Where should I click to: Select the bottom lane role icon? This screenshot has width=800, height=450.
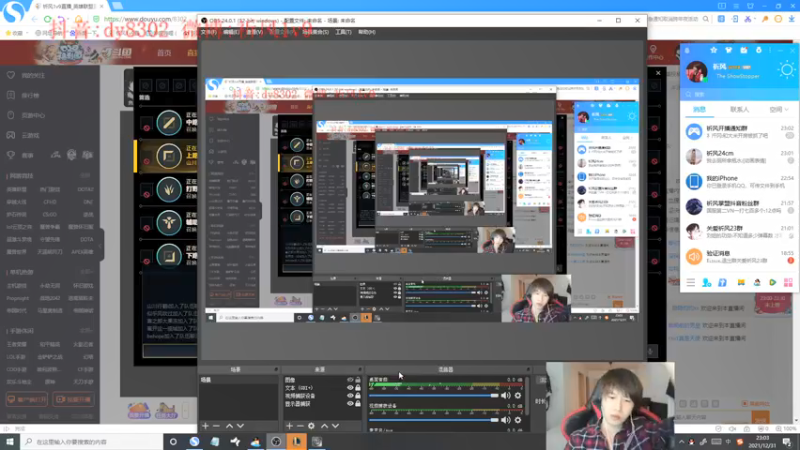click(x=169, y=255)
